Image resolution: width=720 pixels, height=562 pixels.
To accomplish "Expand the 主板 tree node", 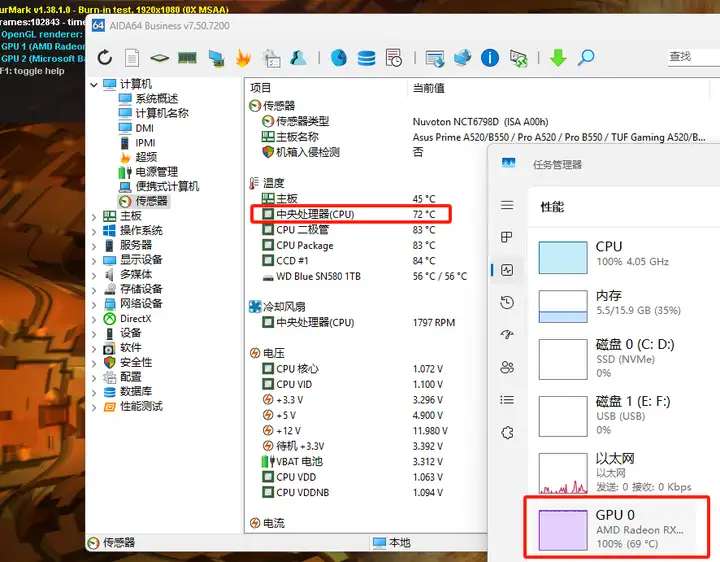I will [94, 217].
